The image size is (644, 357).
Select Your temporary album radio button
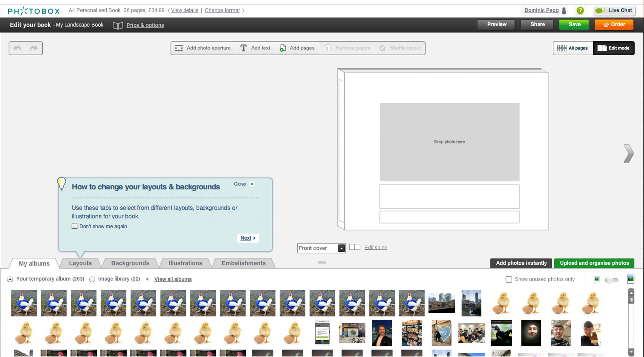10,279
